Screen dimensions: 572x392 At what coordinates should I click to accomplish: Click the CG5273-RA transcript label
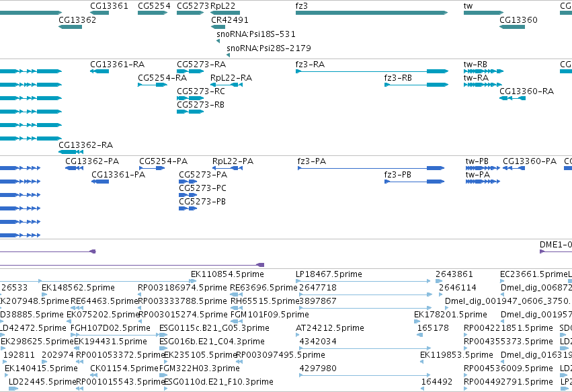[x=202, y=65]
